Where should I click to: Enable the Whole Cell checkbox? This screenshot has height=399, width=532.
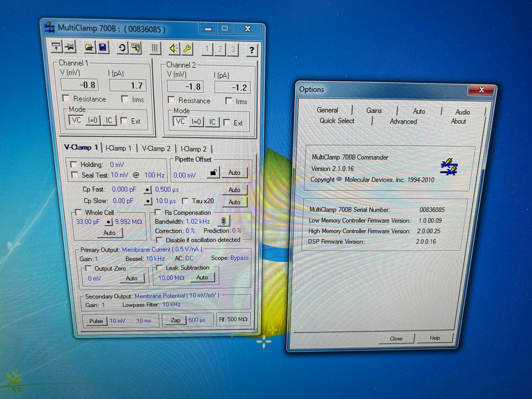[x=78, y=212]
